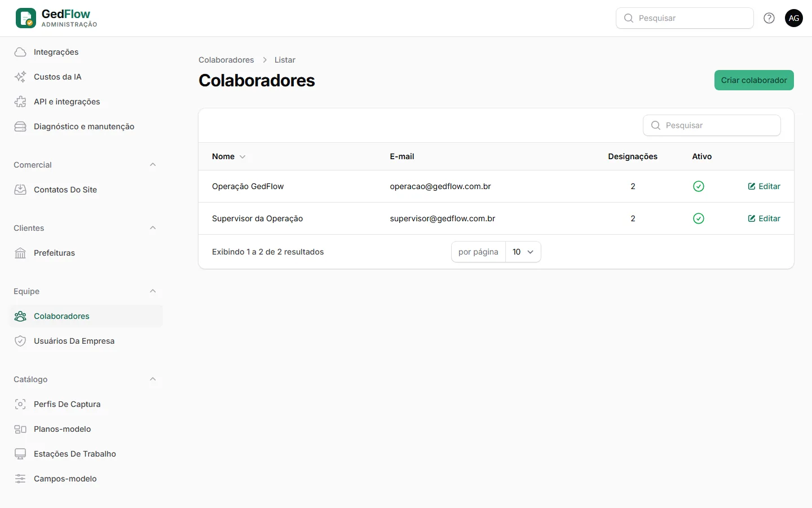
Task: Click the Estações De Trabalho monitor icon
Action: click(x=20, y=454)
